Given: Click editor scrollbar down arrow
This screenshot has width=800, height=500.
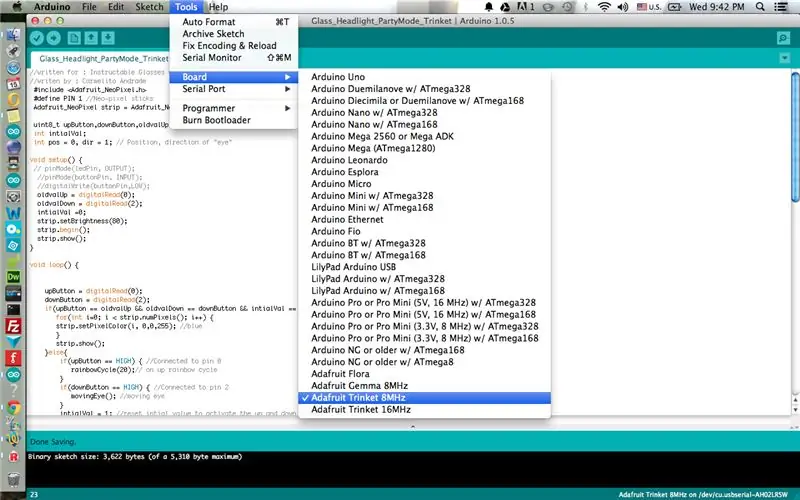Looking at the screenshot, I should [x=795, y=410].
